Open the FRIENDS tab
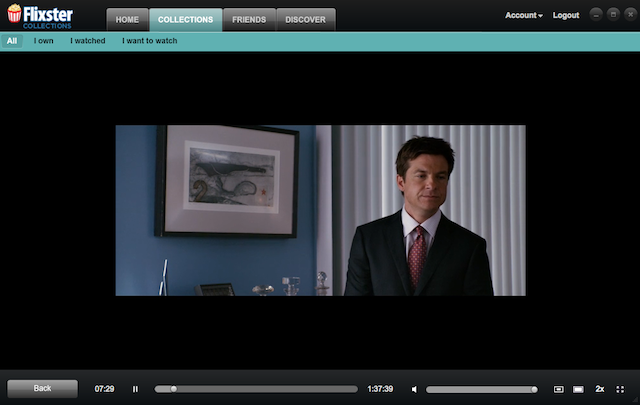The image size is (640, 405). pos(249,20)
